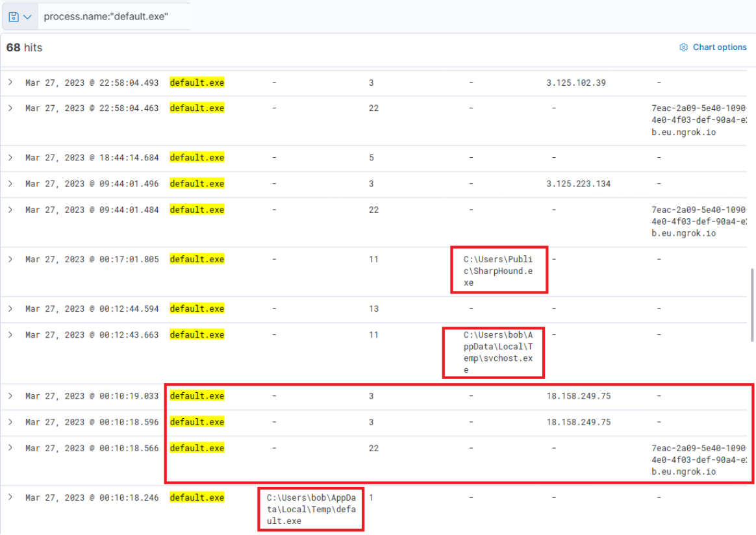The image size is (756, 535).
Task: Open details of the 09:44:01.484 event
Action: 10,210
